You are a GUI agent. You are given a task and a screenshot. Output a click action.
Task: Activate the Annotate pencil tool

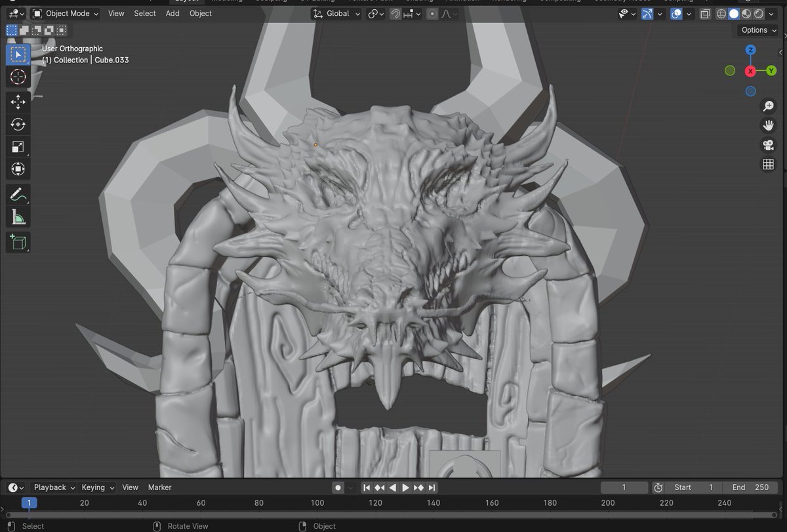(x=18, y=194)
